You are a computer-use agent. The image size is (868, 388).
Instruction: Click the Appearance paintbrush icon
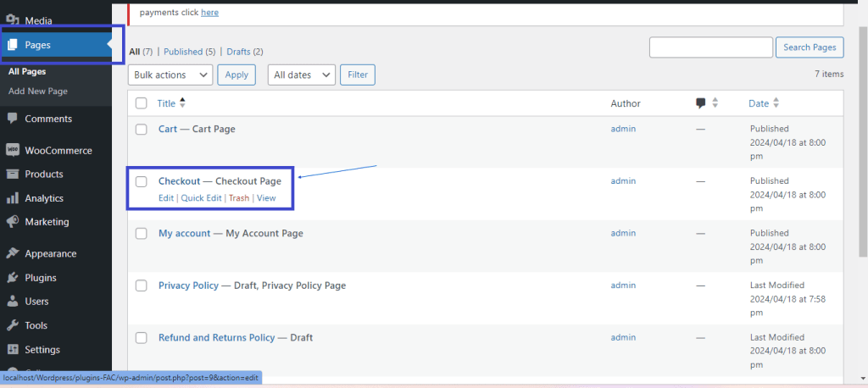click(x=13, y=253)
